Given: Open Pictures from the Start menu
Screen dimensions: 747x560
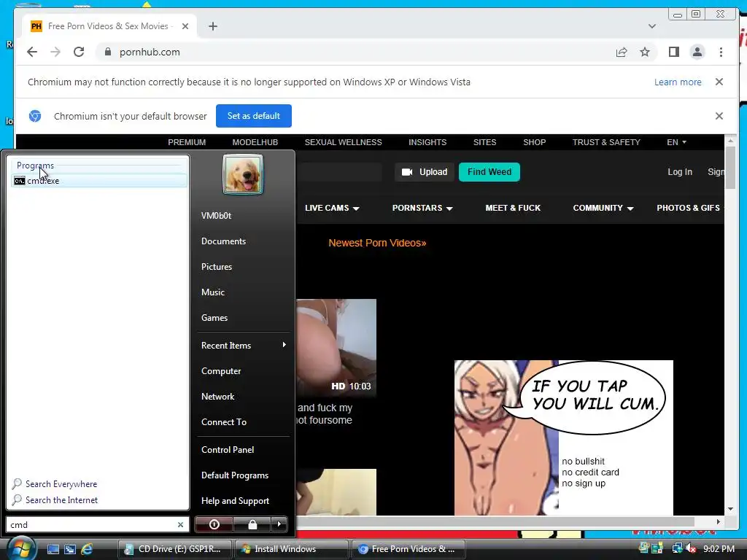Looking at the screenshot, I should tap(216, 267).
